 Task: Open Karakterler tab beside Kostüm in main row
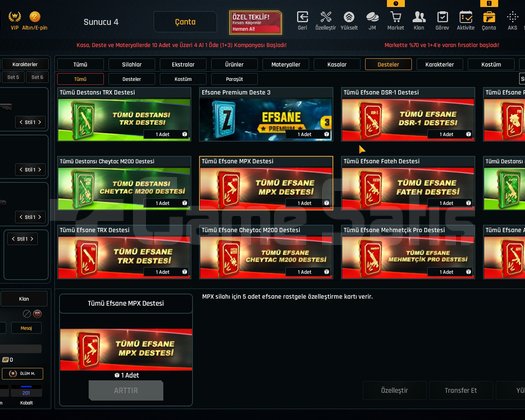pyautogui.click(x=440, y=64)
